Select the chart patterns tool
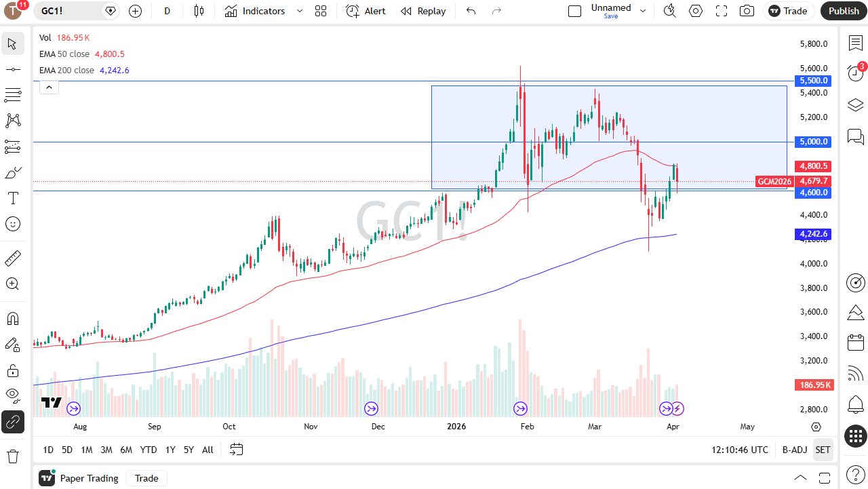This screenshot has width=868, height=489. pyautogui.click(x=12, y=121)
